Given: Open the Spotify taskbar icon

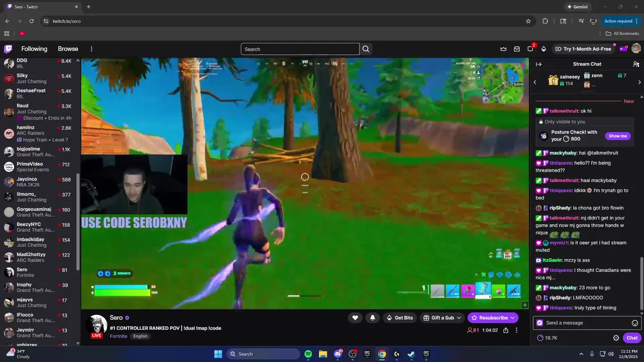Looking at the screenshot, I should (x=308, y=354).
